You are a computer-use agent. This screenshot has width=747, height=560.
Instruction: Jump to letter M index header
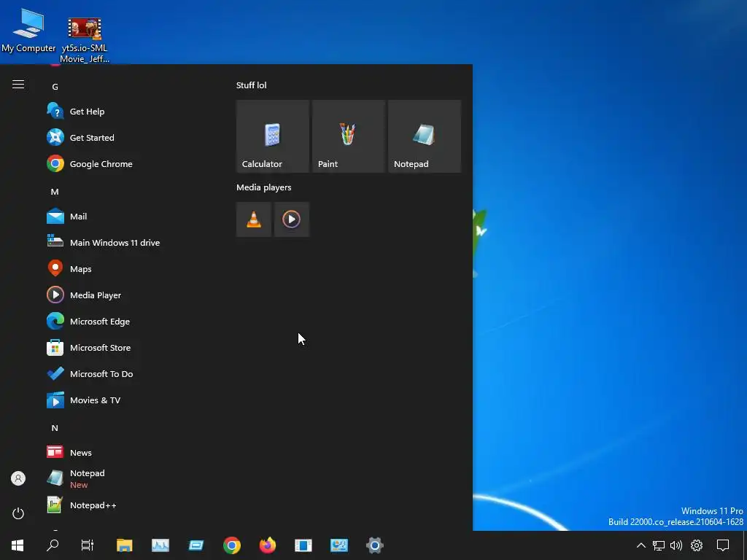click(x=55, y=192)
